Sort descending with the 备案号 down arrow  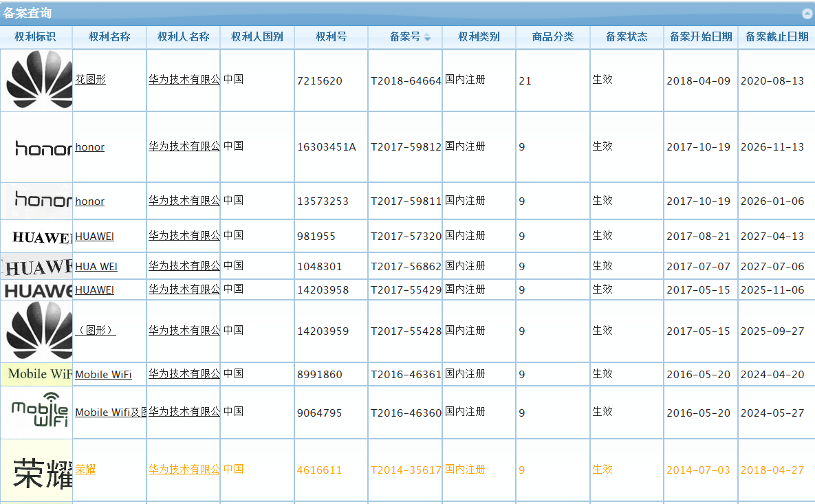pos(428,41)
